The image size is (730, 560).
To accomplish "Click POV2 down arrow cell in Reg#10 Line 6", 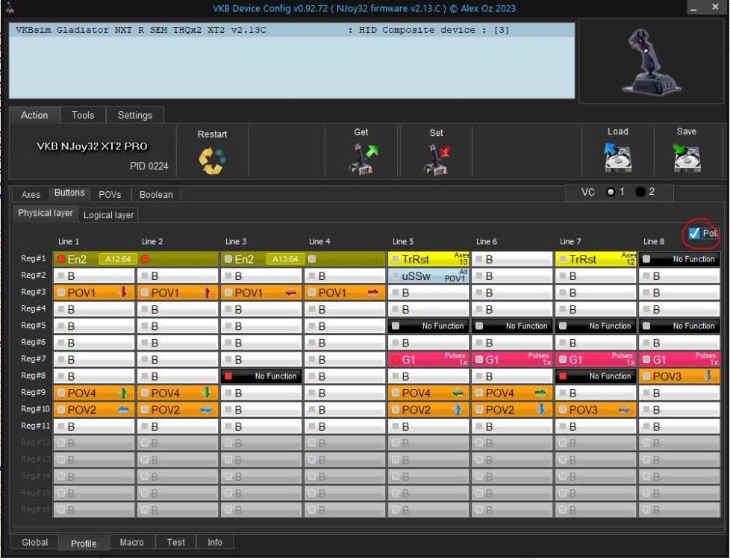I will pyautogui.click(x=512, y=409).
